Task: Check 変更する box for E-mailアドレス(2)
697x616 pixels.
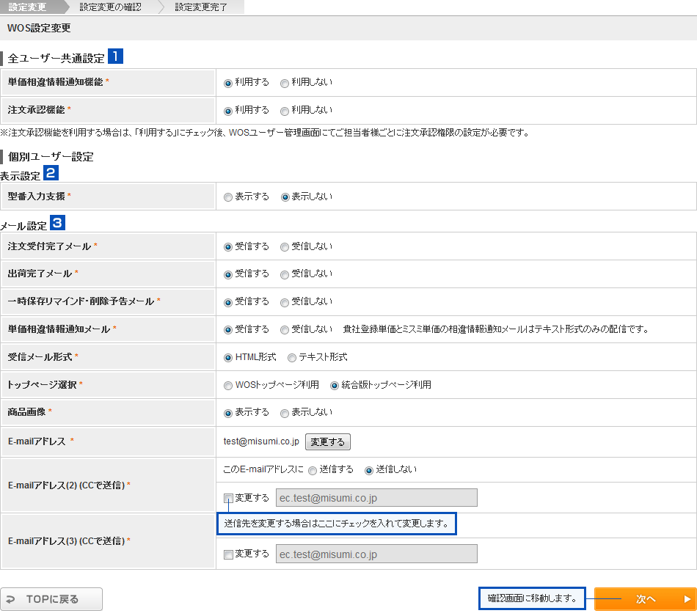Action: tap(228, 498)
